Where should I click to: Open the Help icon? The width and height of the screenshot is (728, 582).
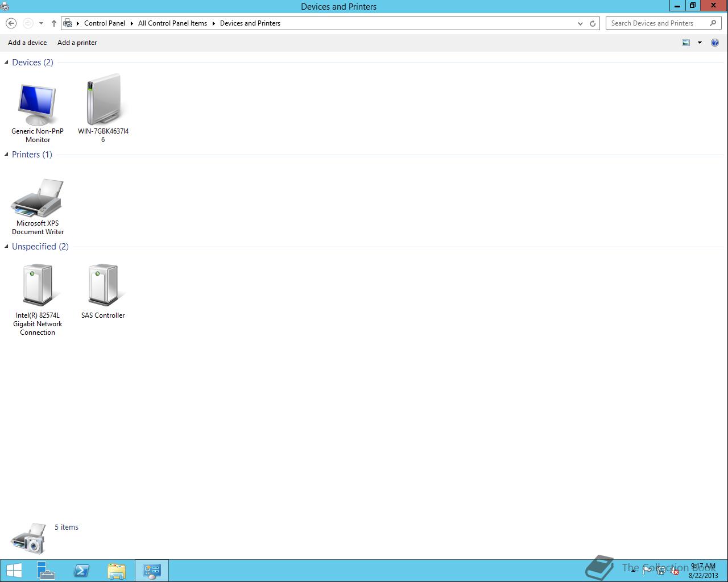pyautogui.click(x=715, y=43)
